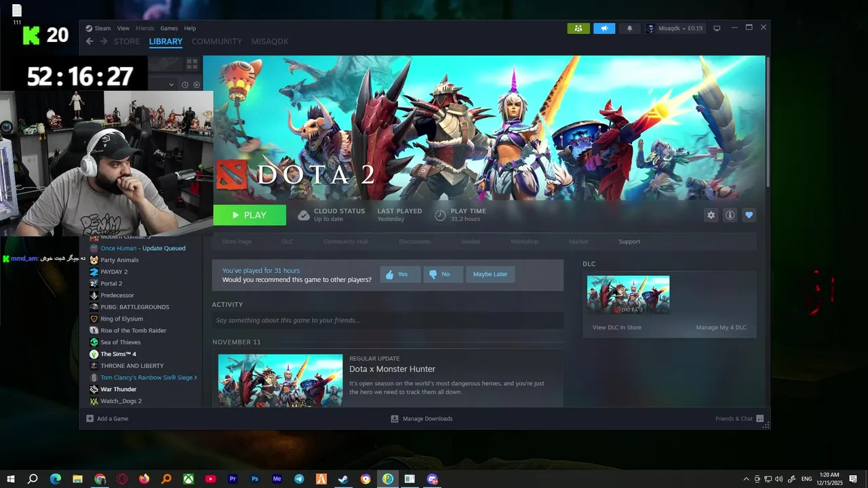The image size is (868, 488).
Task: Select PAYDAY 2 in library
Action: pyautogui.click(x=114, y=272)
